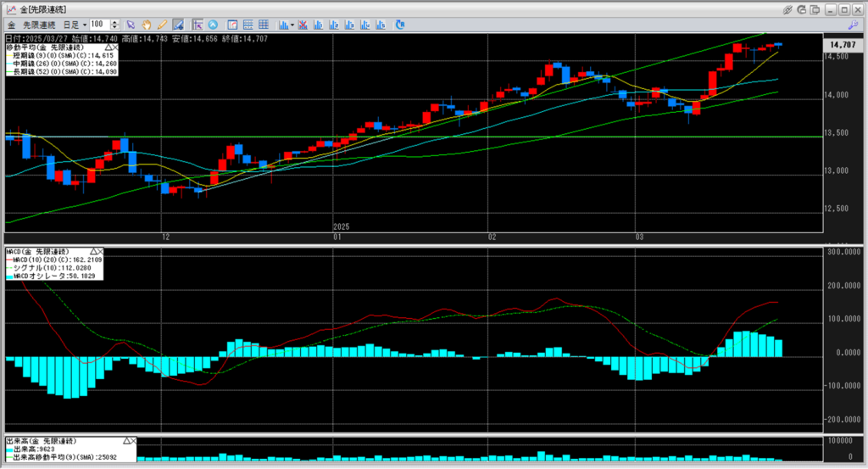Activate the hand pan tool
The height and width of the screenshot is (469, 868).
[x=147, y=25]
